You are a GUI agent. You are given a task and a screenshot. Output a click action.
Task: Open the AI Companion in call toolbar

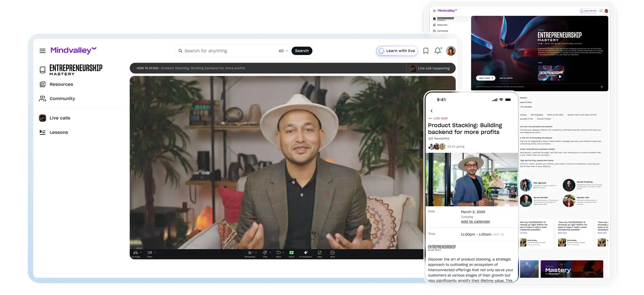pyautogui.click(x=306, y=253)
